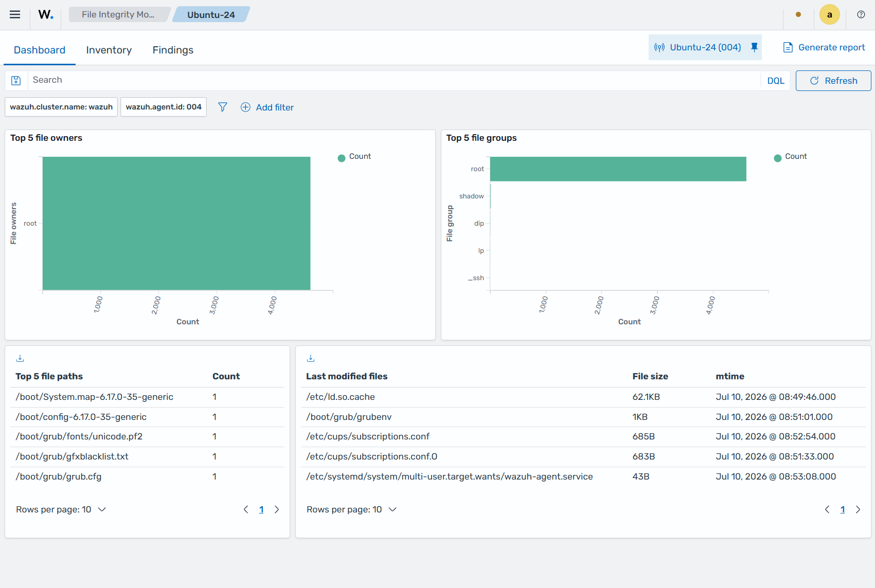The width and height of the screenshot is (875, 588).
Task: Click the Ubuntu-24 breadcrumb
Action: point(211,14)
